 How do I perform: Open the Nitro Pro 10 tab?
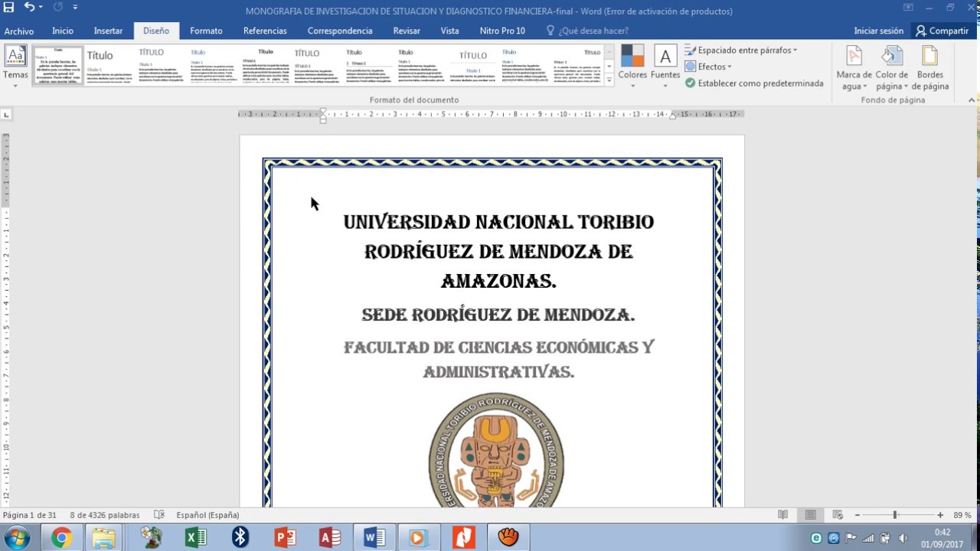coord(502,31)
